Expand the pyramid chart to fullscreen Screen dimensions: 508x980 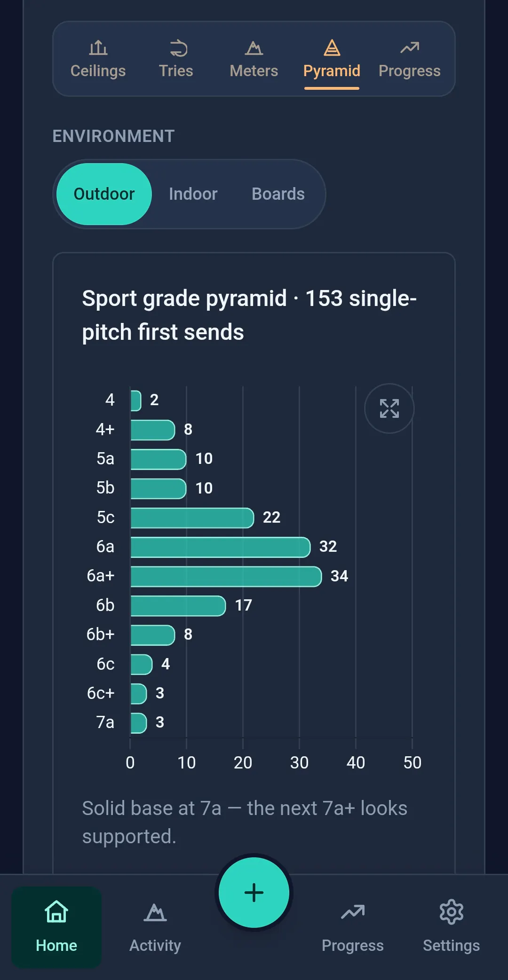click(x=389, y=408)
